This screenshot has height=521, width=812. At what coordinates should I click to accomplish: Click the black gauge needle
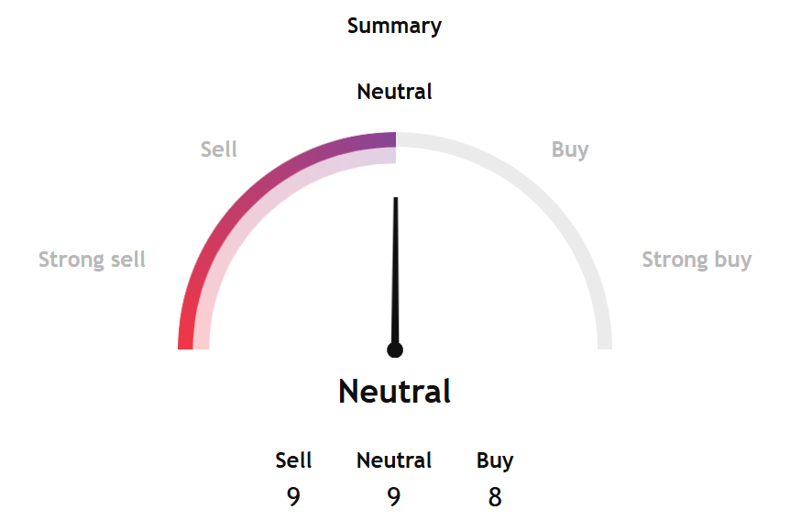click(396, 272)
